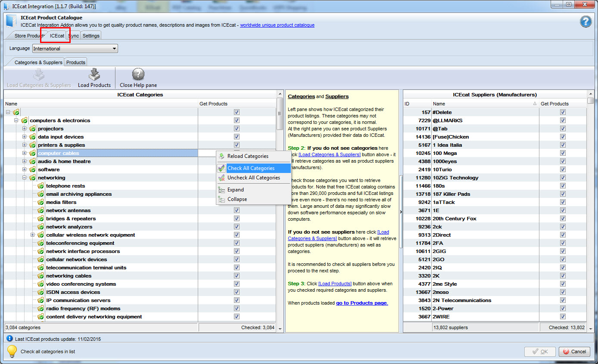Click the data input devices category icon
Screen dimensions: 598x364
pos(32,137)
